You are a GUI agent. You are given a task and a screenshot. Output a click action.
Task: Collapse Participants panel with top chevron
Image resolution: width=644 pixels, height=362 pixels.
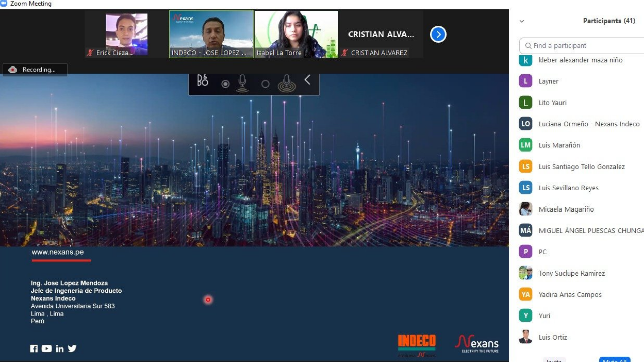pos(522,21)
